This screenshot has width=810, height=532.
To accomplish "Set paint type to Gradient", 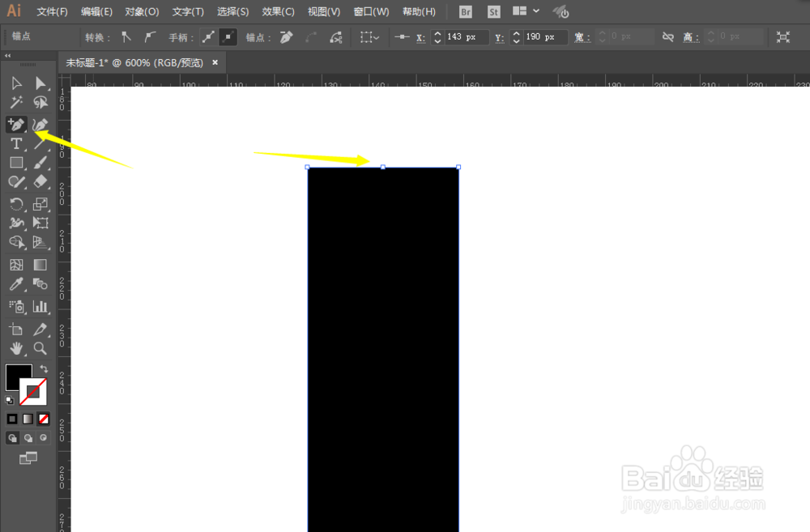I will (x=28, y=419).
